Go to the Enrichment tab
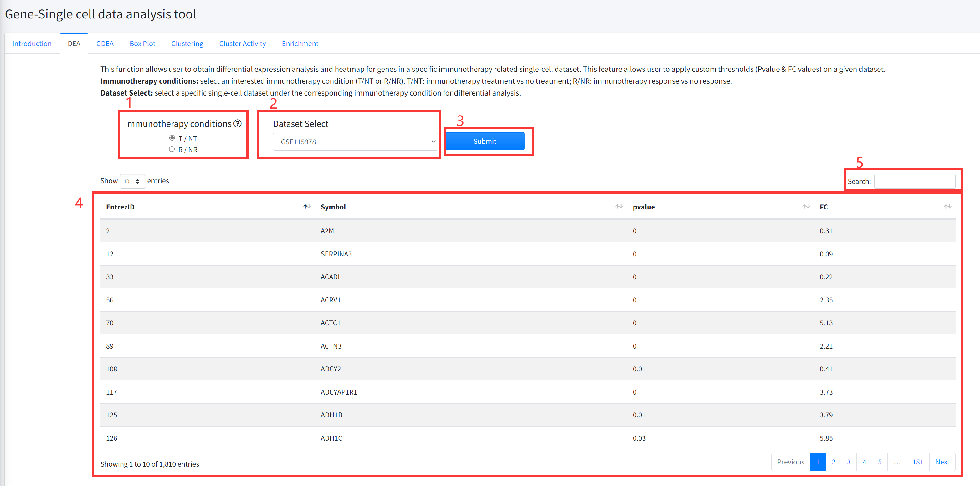The height and width of the screenshot is (486, 980). pos(300,44)
